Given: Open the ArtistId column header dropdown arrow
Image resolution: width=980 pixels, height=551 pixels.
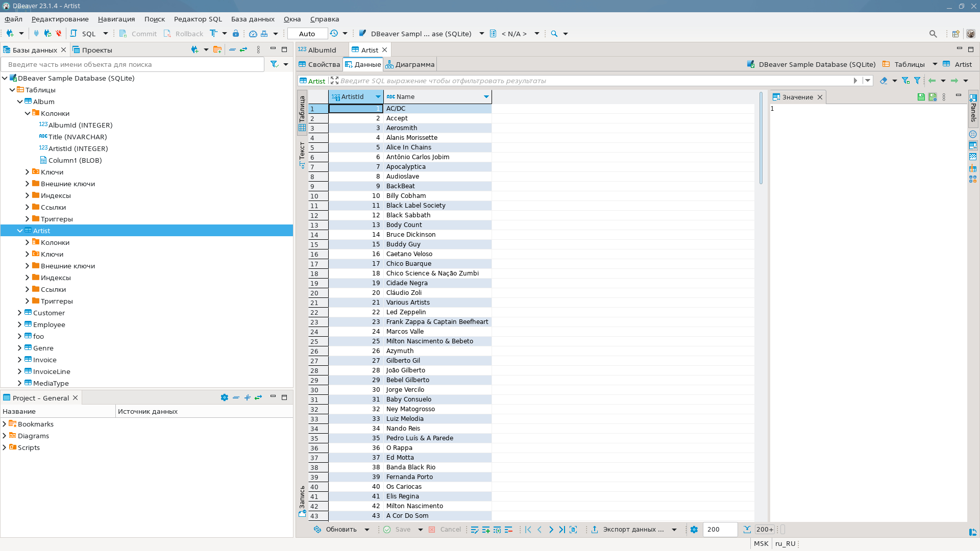Looking at the screenshot, I should click(x=378, y=97).
